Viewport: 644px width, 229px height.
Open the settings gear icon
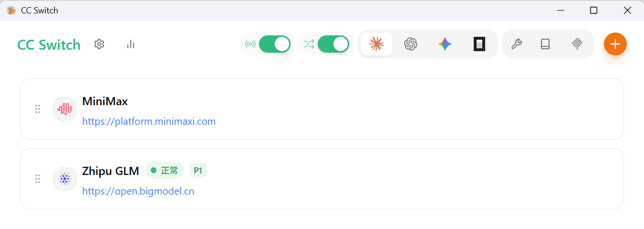pos(99,44)
